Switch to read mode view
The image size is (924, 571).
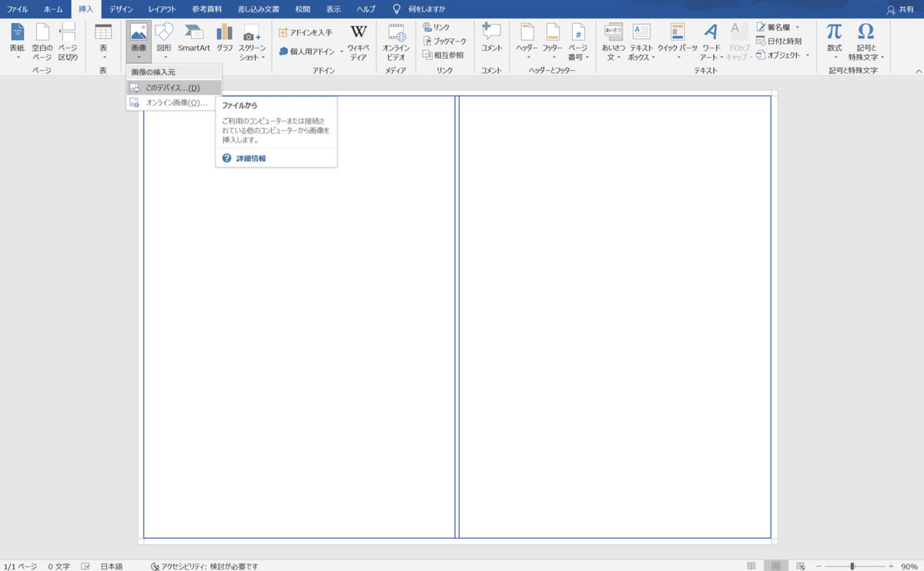click(752, 566)
